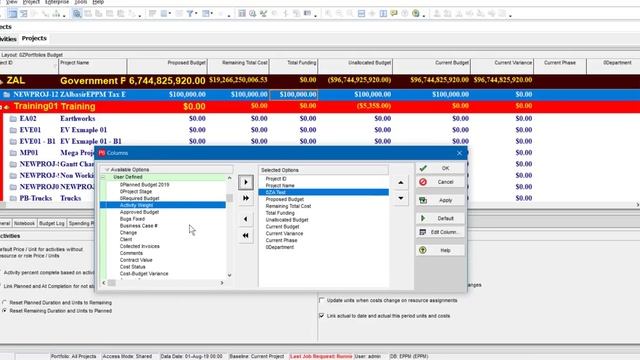The image size is (640, 360).
Task: Select Reset Remaining Duration to Planned radio
Action: [4, 311]
